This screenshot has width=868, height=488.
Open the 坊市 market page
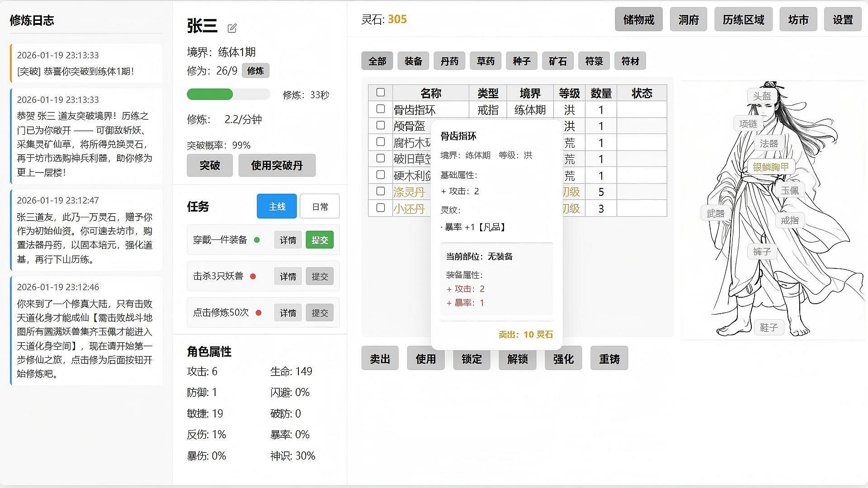[x=798, y=19]
